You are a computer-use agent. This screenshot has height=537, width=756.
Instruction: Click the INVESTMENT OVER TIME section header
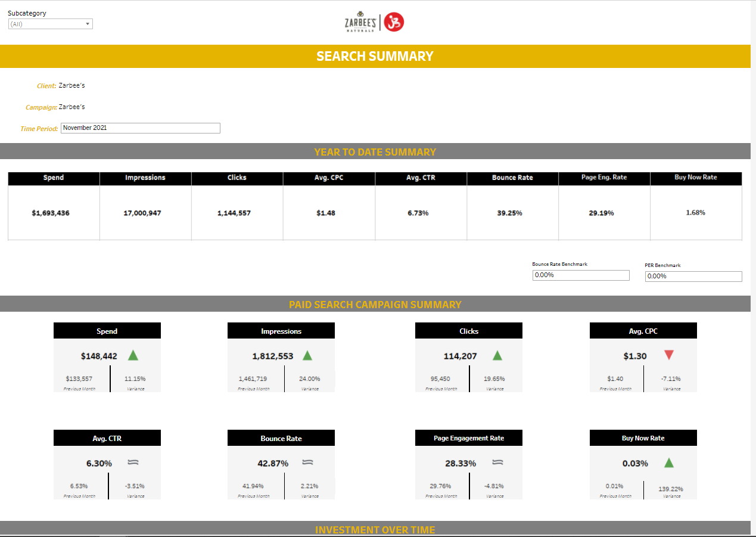[x=375, y=529]
